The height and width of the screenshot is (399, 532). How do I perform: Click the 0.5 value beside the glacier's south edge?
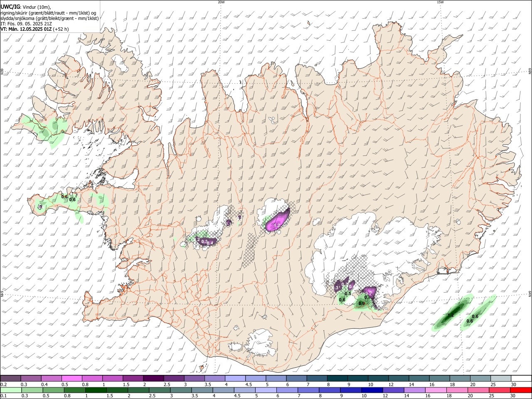pos(348,293)
